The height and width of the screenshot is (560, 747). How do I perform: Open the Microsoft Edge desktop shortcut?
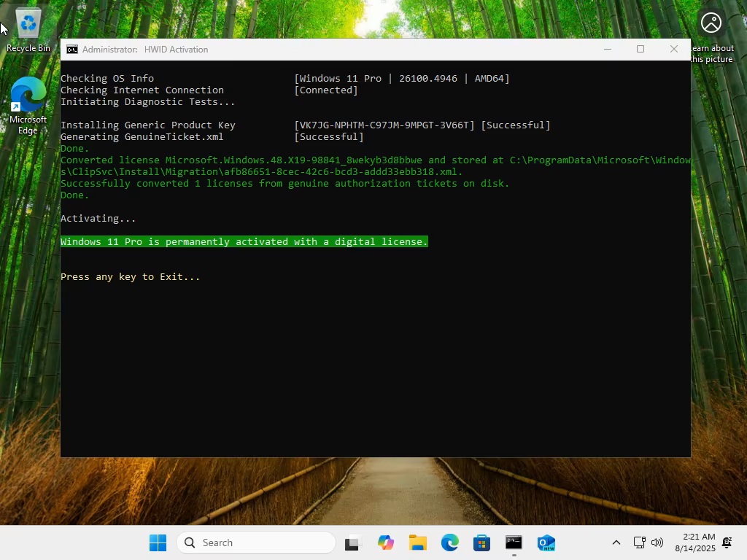pyautogui.click(x=28, y=106)
